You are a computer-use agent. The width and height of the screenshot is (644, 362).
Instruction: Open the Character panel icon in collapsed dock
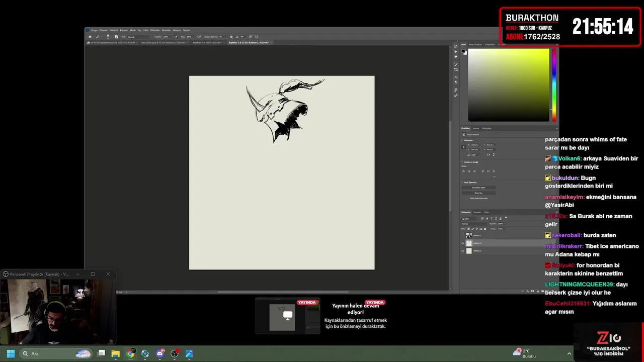456,77
